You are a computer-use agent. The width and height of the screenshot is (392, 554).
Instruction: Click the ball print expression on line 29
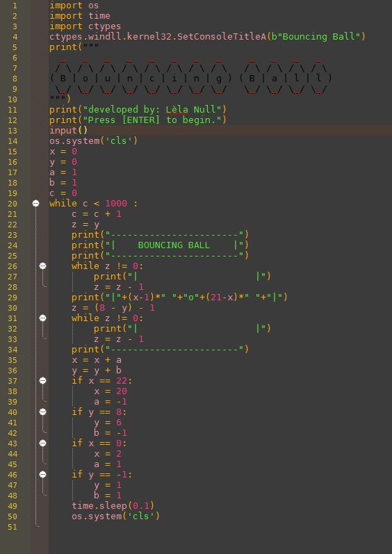[x=180, y=298]
